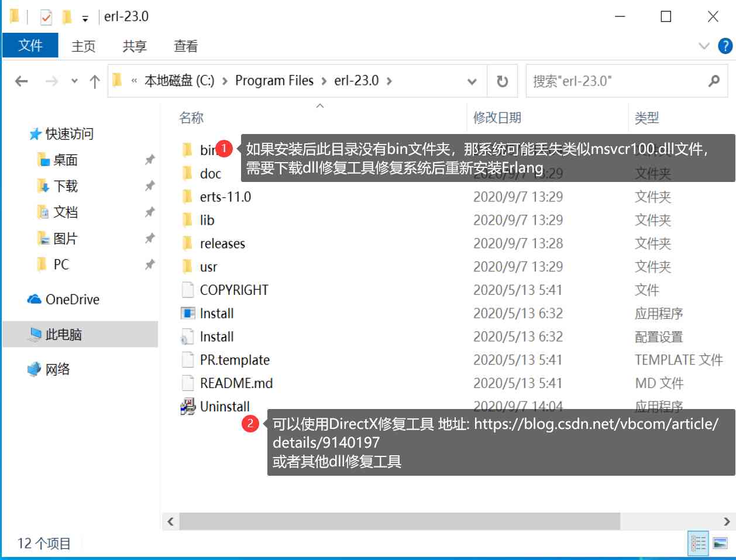Click the pin icon beside 桌面
The width and height of the screenshot is (736, 560).
[150, 159]
